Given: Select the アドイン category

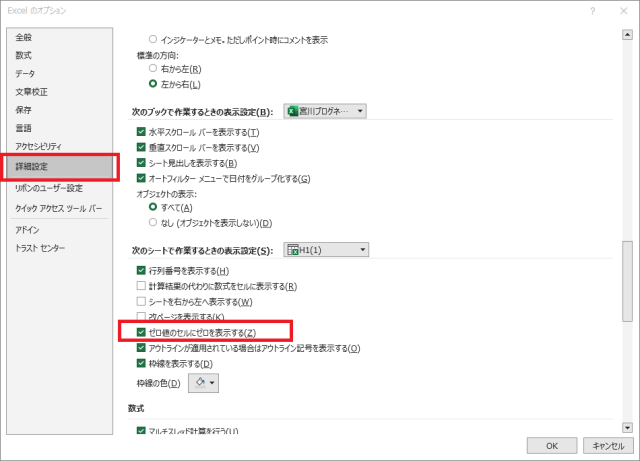Looking at the screenshot, I should click(x=27, y=230).
